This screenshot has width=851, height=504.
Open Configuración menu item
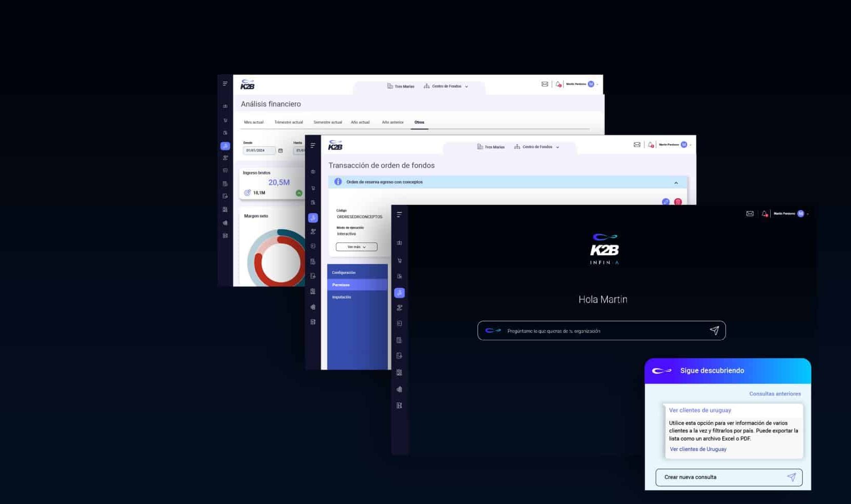coord(357,272)
